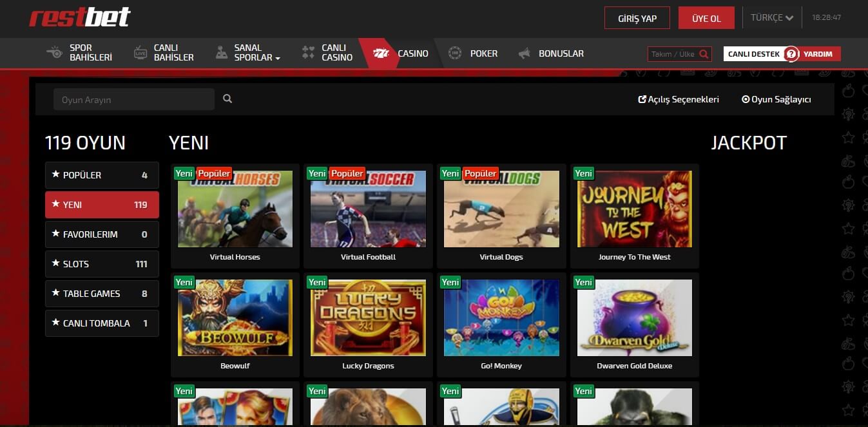
Task: Click the 119 OYUN heading
Action: (x=85, y=143)
